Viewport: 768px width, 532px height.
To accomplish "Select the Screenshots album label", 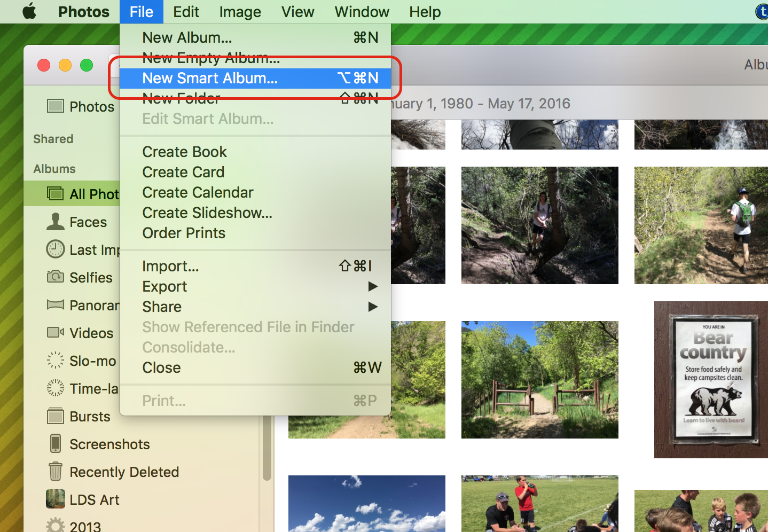I will (x=109, y=444).
